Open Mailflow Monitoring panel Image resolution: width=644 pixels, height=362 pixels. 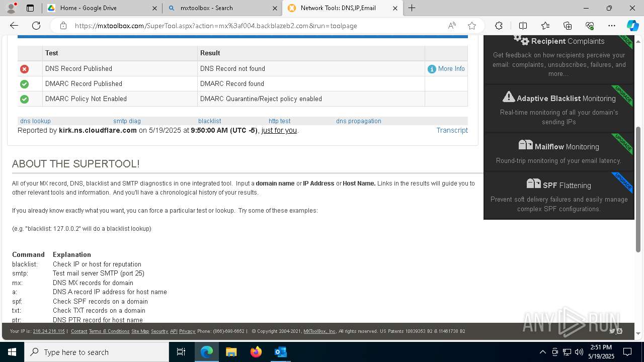(559, 152)
